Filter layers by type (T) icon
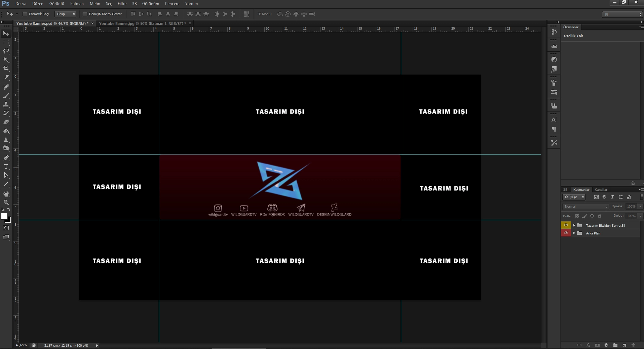 [x=612, y=197]
